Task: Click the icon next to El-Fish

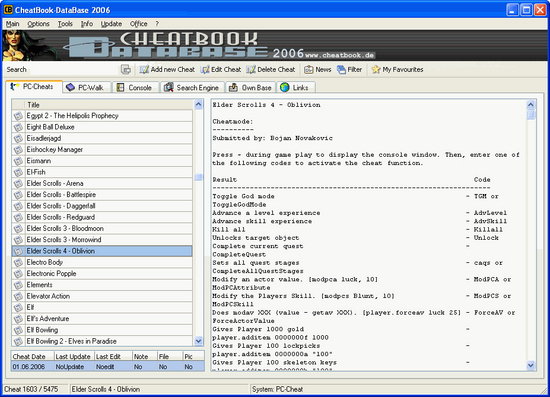Action: (18, 172)
